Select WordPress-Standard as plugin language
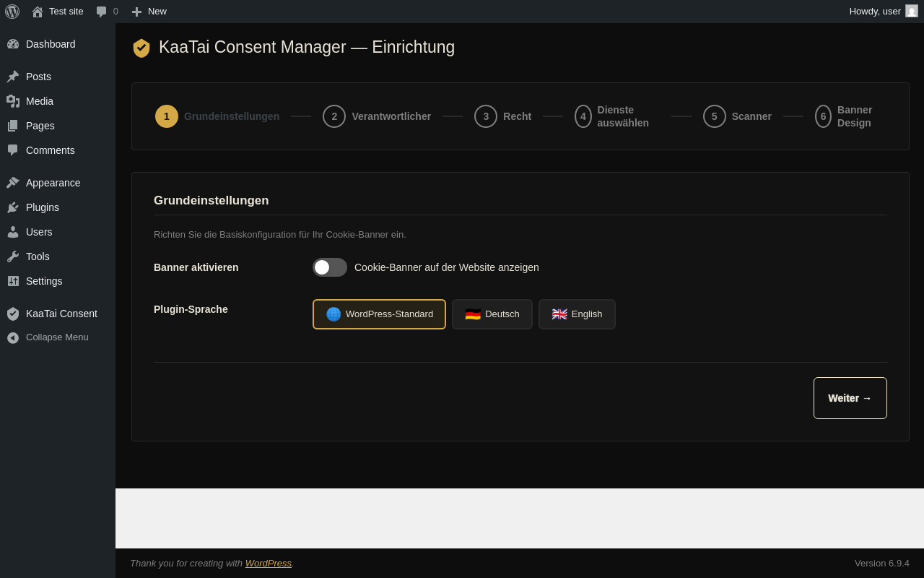 click(x=379, y=314)
